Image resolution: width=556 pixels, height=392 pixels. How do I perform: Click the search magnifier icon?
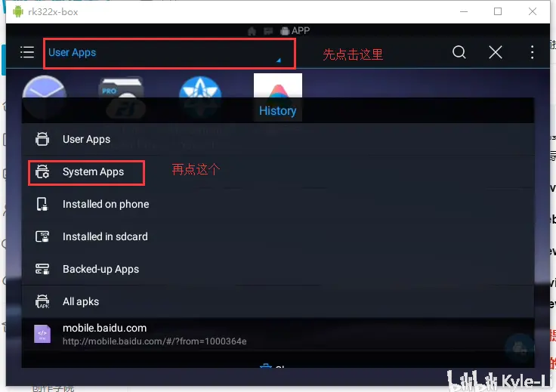459,52
